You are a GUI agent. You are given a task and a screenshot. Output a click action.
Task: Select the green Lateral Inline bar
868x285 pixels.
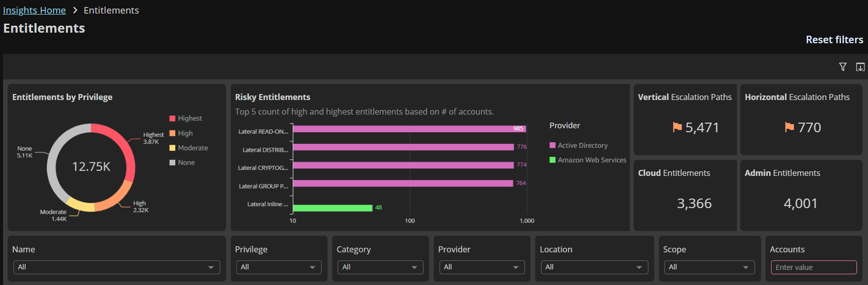coord(333,208)
